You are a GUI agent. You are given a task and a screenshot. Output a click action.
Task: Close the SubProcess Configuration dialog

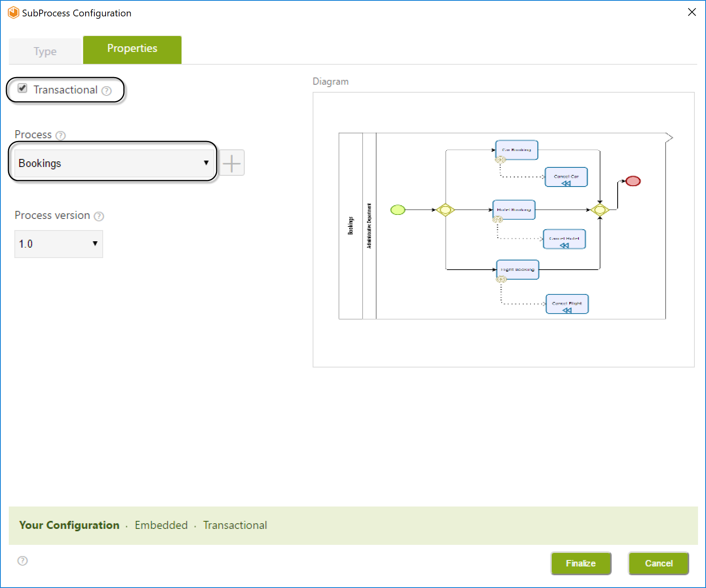[692, 12]
